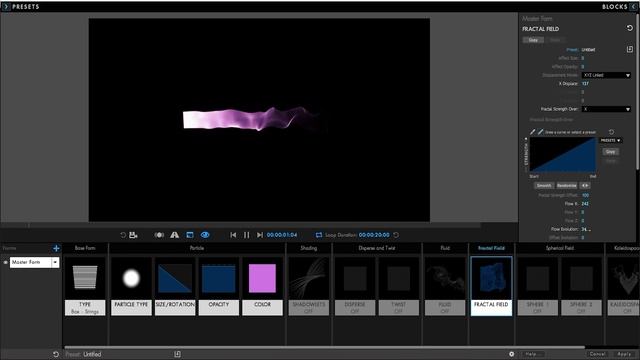Click the Shading section header

tap(309, 248)
